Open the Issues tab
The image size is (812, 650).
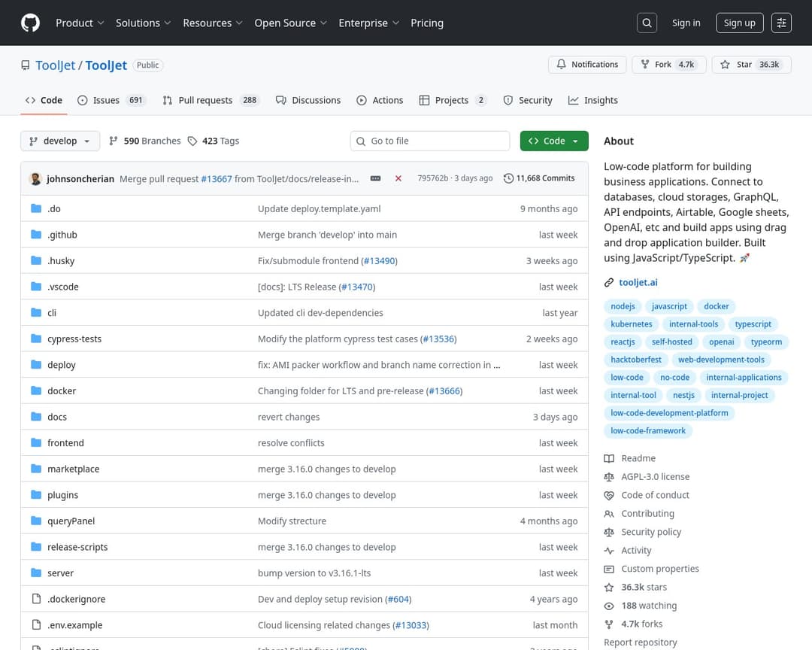click(x=105, y=100)
